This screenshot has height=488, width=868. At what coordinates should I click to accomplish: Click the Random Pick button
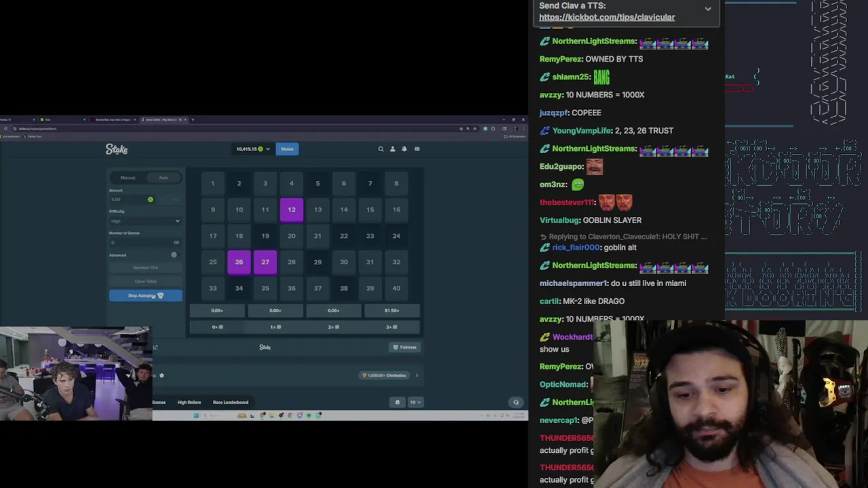point(146,268)
